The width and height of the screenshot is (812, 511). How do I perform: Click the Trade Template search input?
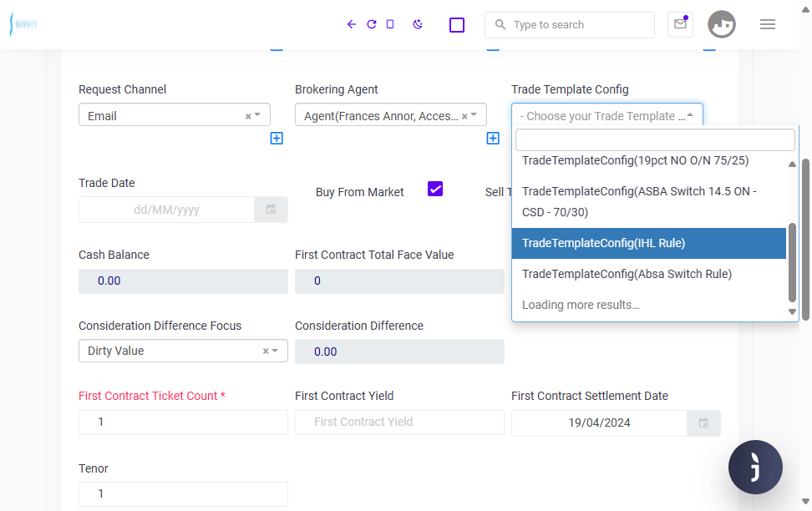(655, 139)
